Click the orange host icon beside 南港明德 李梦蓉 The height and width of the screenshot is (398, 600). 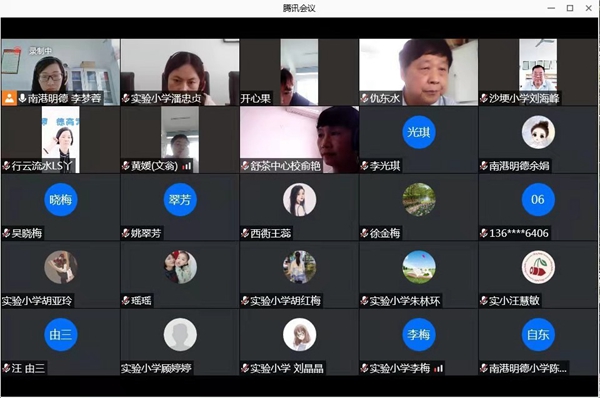click(x=9, y=99)
